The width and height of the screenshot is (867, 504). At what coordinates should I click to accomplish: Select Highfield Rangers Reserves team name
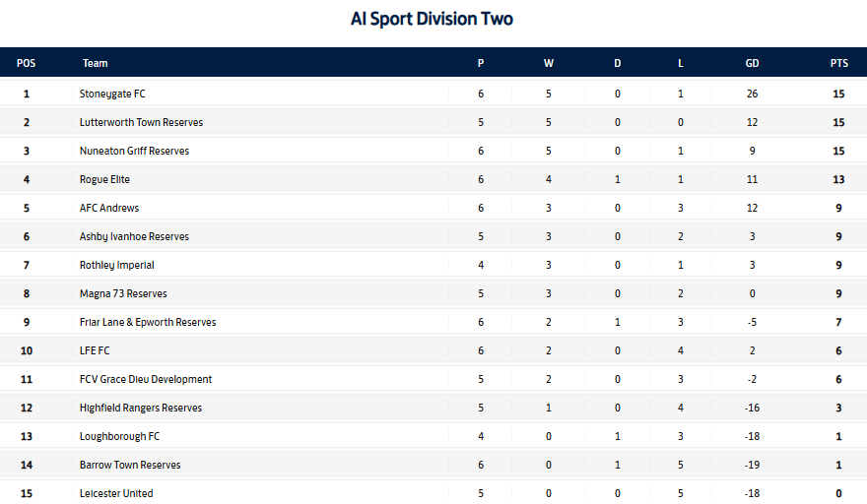click(x=141, y=408)
